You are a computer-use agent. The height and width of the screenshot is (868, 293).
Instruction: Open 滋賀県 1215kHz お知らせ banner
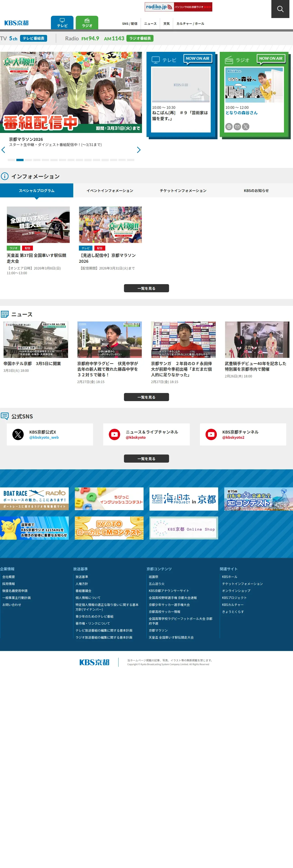tap(34, 528)
